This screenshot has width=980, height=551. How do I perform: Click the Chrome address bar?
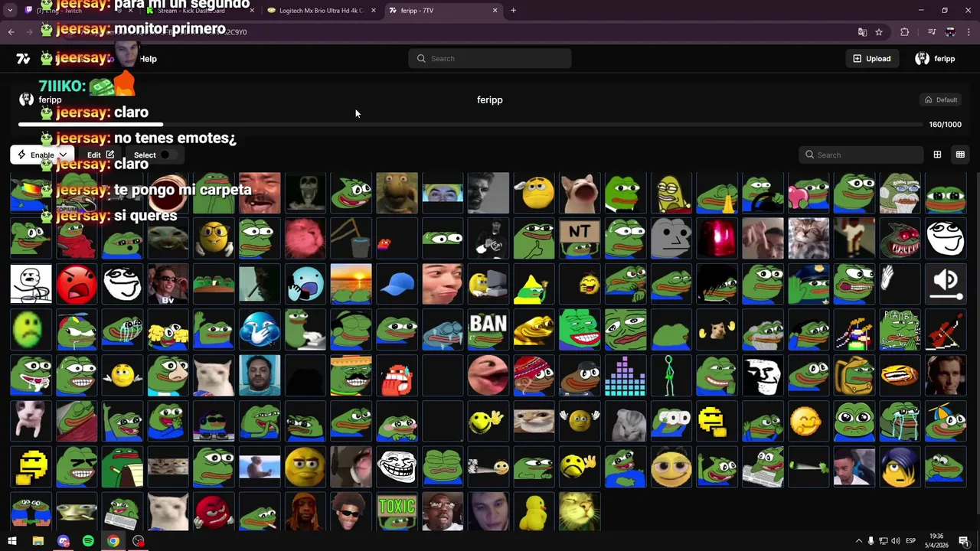point(459,32)
